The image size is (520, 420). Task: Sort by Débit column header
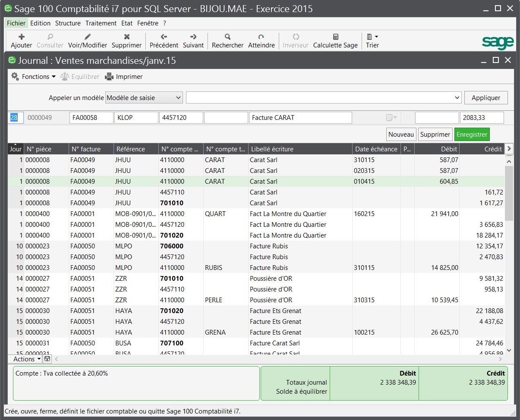click(437, 149)
